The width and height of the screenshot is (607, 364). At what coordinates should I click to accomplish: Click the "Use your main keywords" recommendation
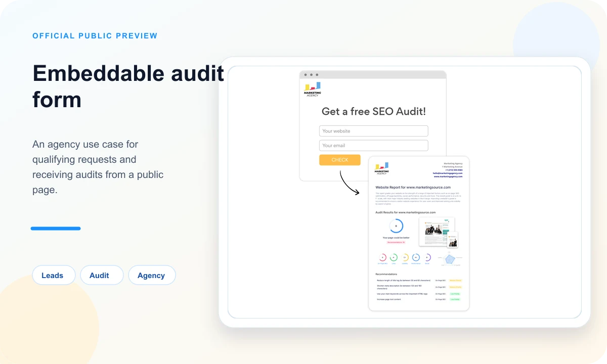402,294
